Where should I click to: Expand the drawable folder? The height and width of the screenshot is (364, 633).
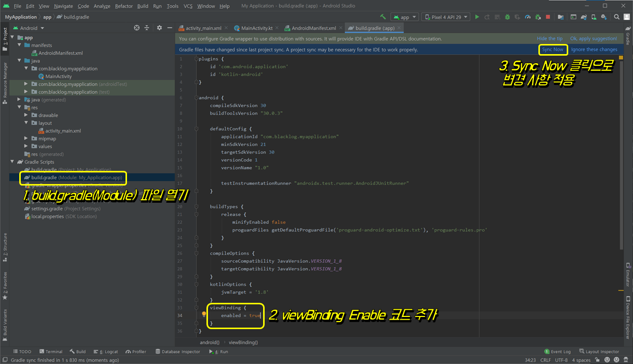(x=26, y=115)
